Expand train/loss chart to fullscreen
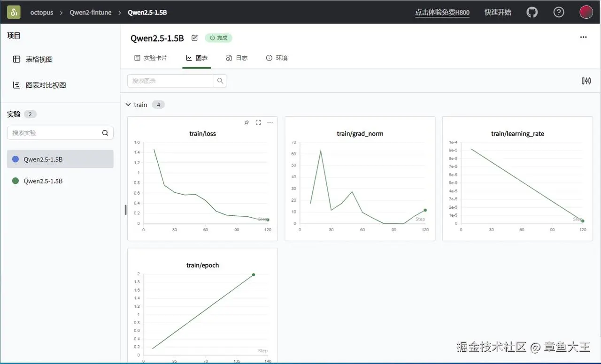The image size is (601, 364). 258,122
